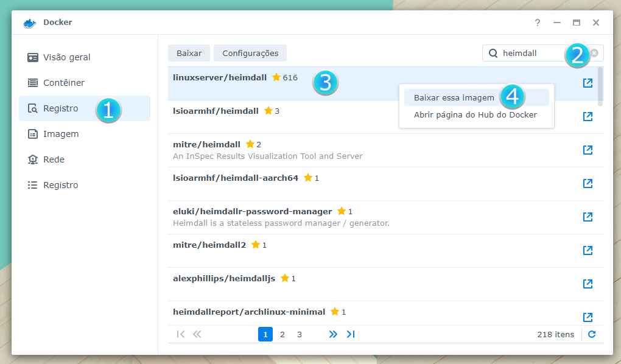Select Rede in the sidebar
This screenshot has width=621, height=364.
point(54,159)
